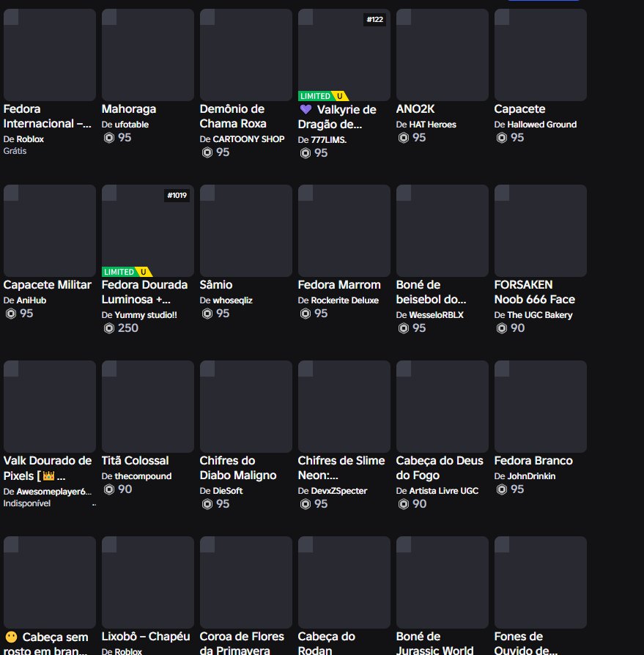Open Cabeça do Deus do Fogo title
The width and height of the screenshot is (644, 655).
(440, 468)
